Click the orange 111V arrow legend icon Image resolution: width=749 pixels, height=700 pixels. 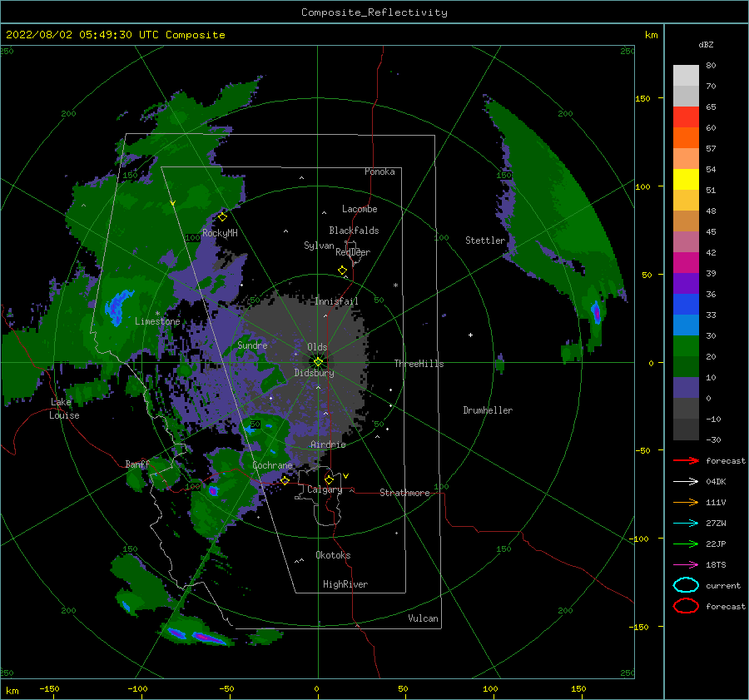point(686,502)
